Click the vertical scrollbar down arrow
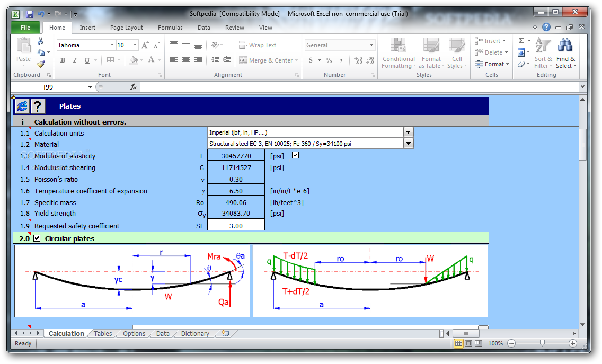 [x=582, y=324]
